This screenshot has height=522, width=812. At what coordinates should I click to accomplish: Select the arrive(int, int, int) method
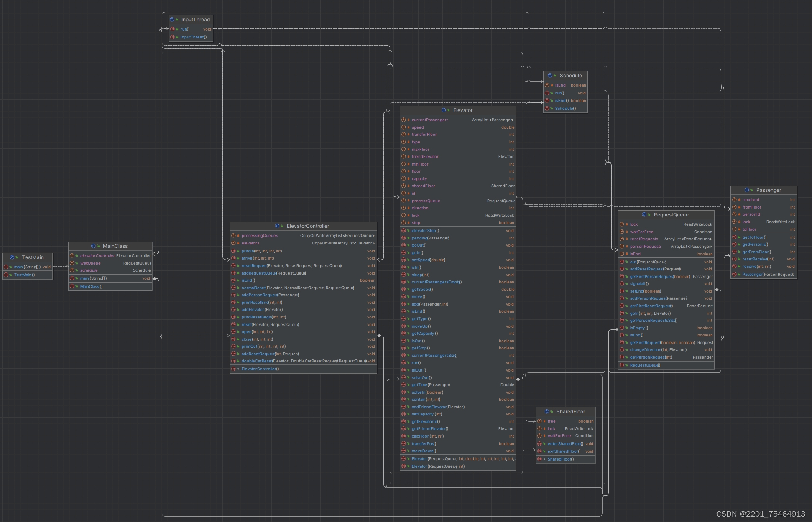click(303, 258)
